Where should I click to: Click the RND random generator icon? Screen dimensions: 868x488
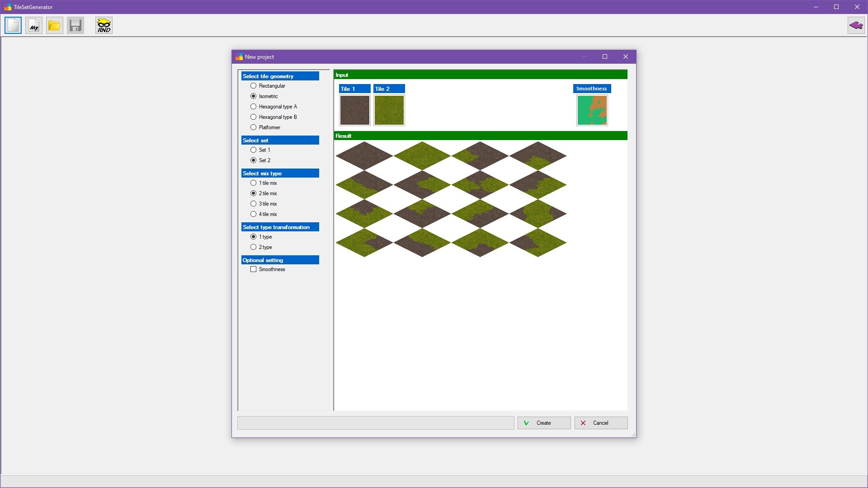(x=104, y=25)
